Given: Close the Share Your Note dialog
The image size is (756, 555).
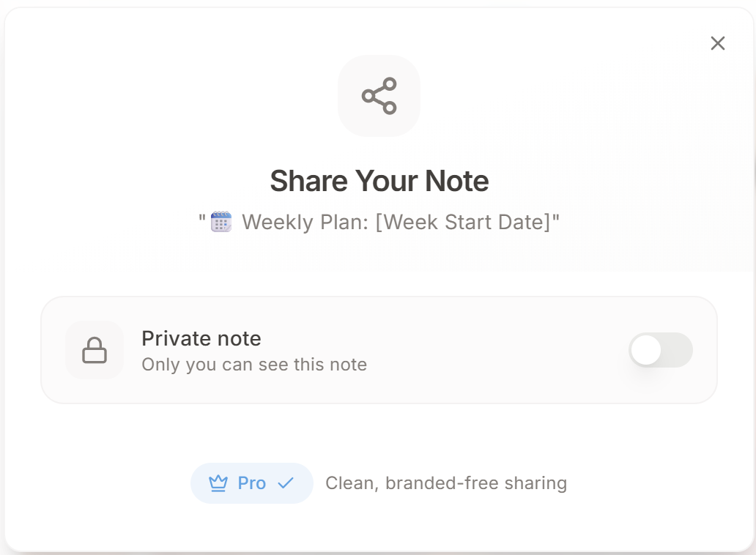Looking at the screenshot, I should click(x=718, y=43).
